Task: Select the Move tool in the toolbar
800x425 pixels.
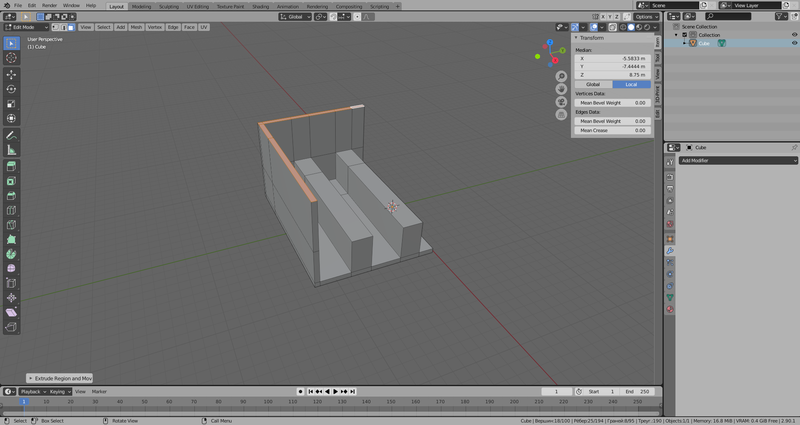Action: (x=11, y=74)
